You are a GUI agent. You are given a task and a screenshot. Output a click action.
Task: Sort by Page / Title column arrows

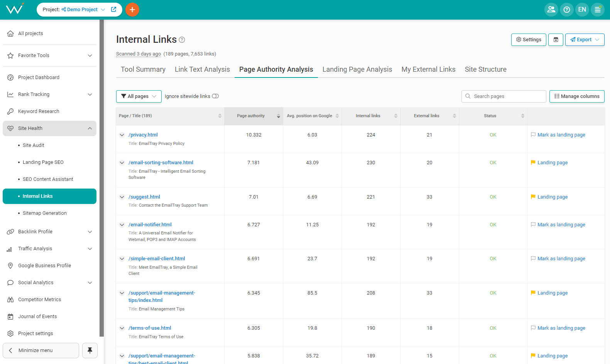[x=220, y=116]
